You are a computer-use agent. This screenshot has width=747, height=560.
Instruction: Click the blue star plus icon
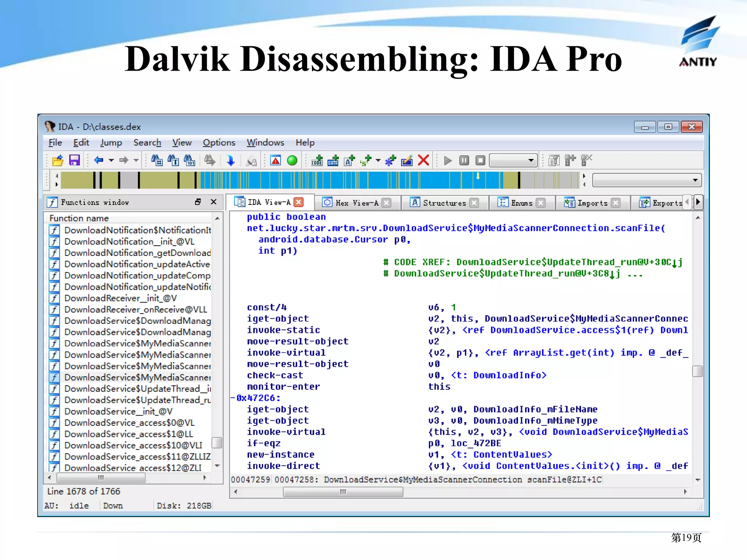390,160
